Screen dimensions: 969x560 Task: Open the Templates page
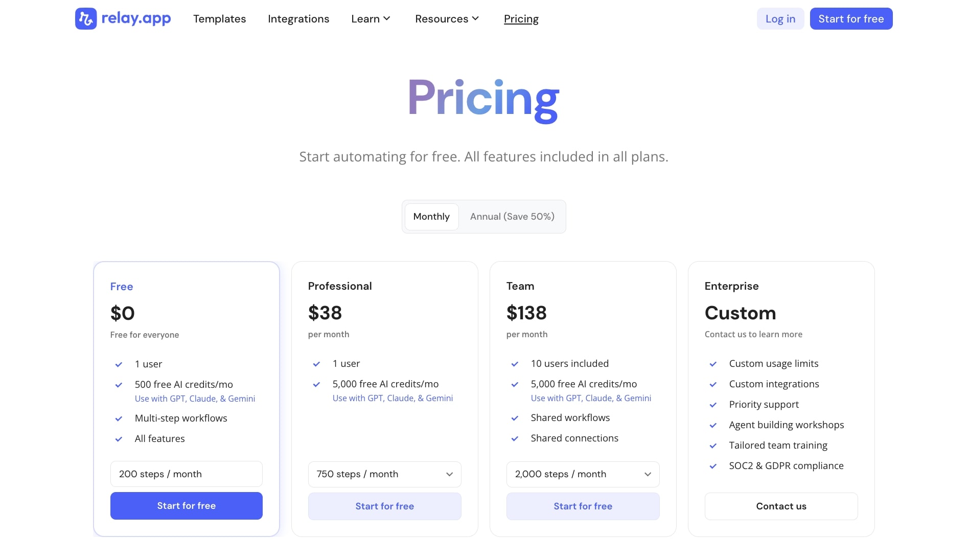tap(219, 18)
